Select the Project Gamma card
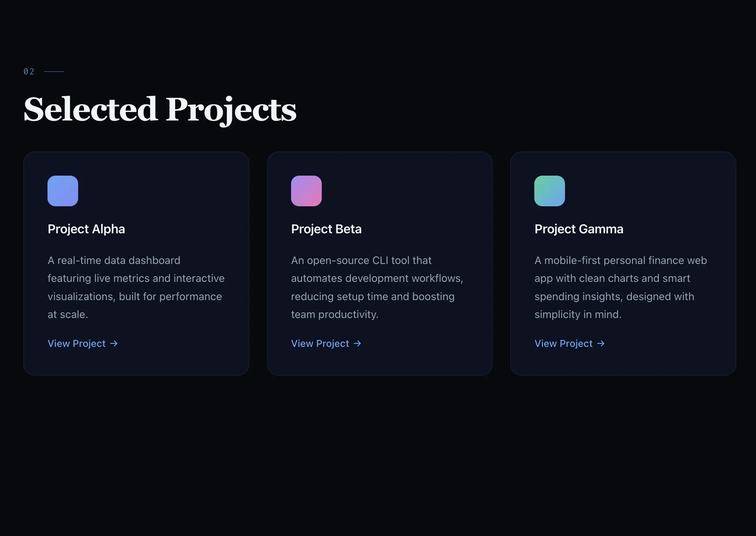 click(623, 263)
